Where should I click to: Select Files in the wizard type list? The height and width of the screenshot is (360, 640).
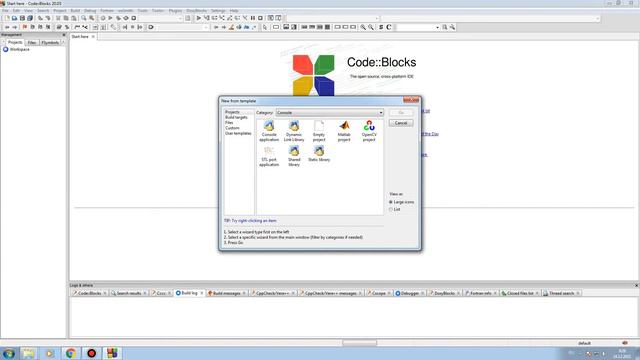click(x=229, y=122)
